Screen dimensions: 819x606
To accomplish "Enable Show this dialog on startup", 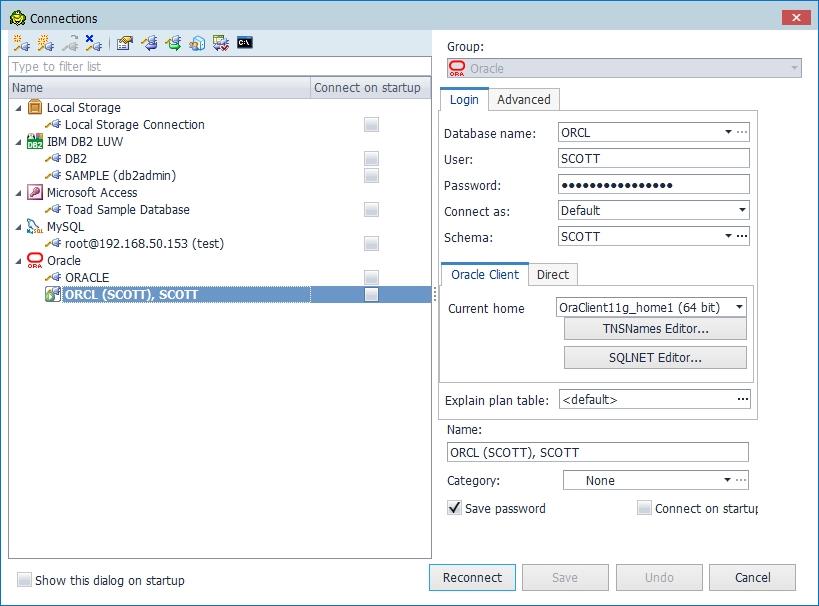I will coord(24,580).
